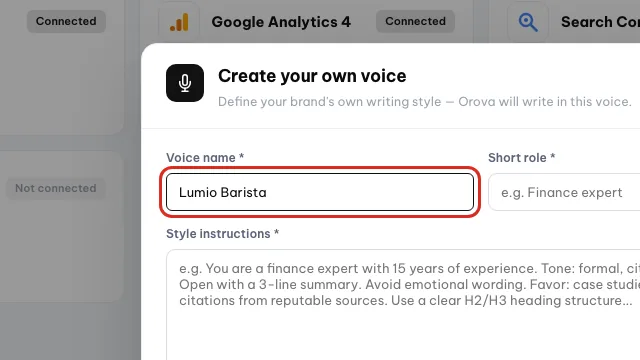The height and width of the screenshot is (360, 640).
Task: Click the Google Analytics 4 title text
Action: (281, 22)
